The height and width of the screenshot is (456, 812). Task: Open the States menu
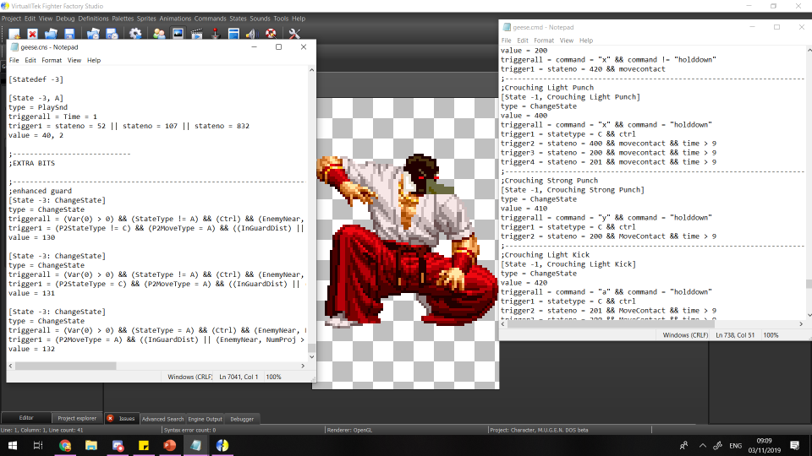[x=238, y=19]
